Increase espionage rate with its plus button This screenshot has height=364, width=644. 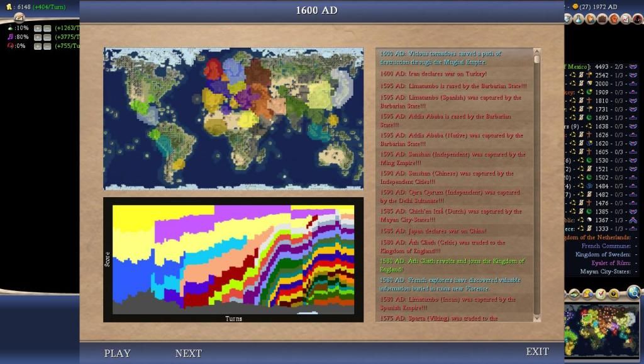click(38, 47)
